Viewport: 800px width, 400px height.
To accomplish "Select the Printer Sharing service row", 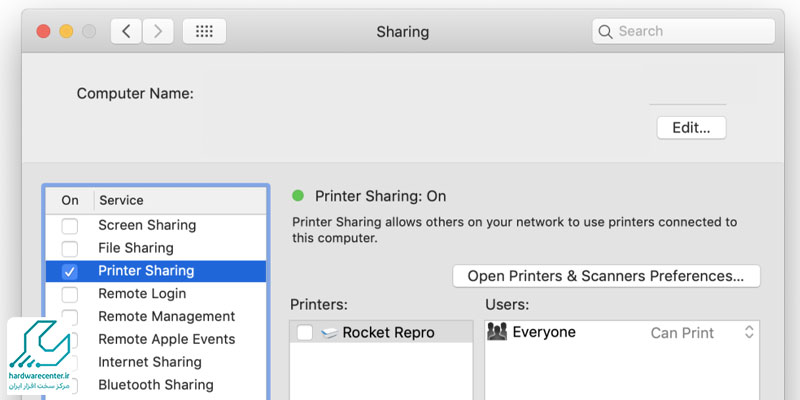I will [x=156, y=271].
